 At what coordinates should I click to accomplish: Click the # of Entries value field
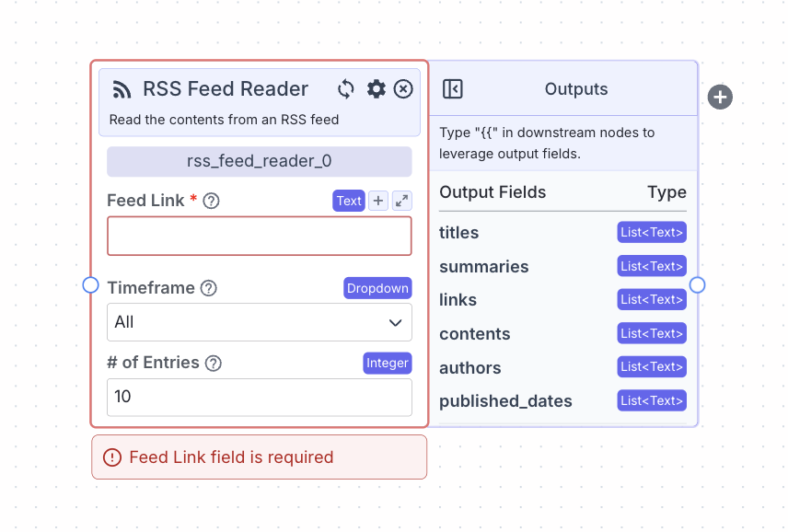coord(259,397)
